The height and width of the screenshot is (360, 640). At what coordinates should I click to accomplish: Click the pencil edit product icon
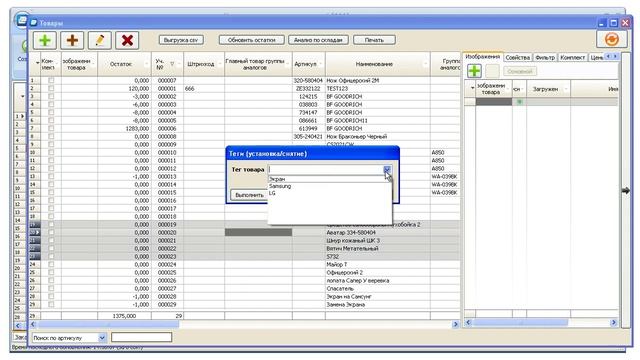tap(100, 40)
